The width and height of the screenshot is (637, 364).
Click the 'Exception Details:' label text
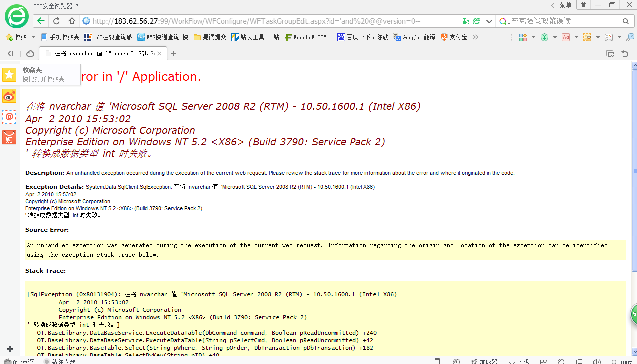coord(55,187)
